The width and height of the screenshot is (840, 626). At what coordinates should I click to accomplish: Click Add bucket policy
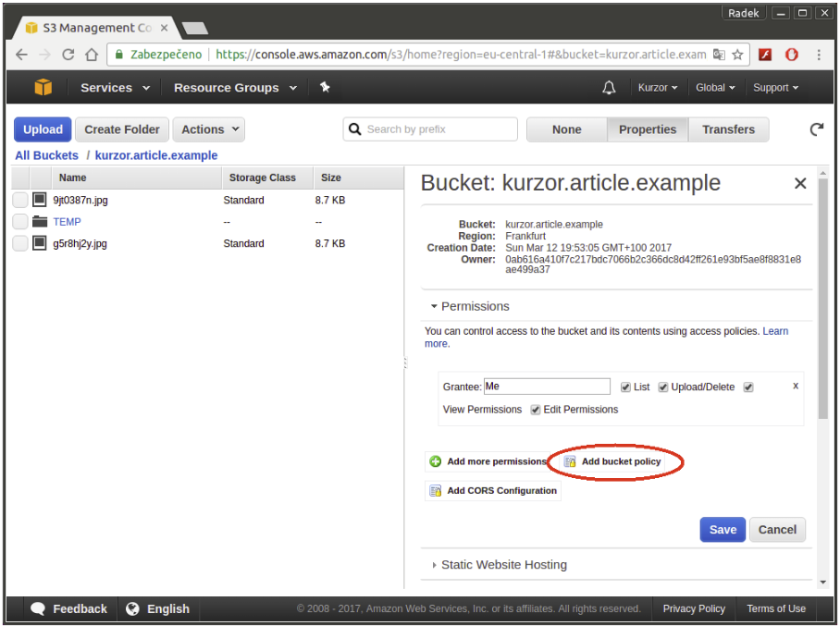point(612,461)
